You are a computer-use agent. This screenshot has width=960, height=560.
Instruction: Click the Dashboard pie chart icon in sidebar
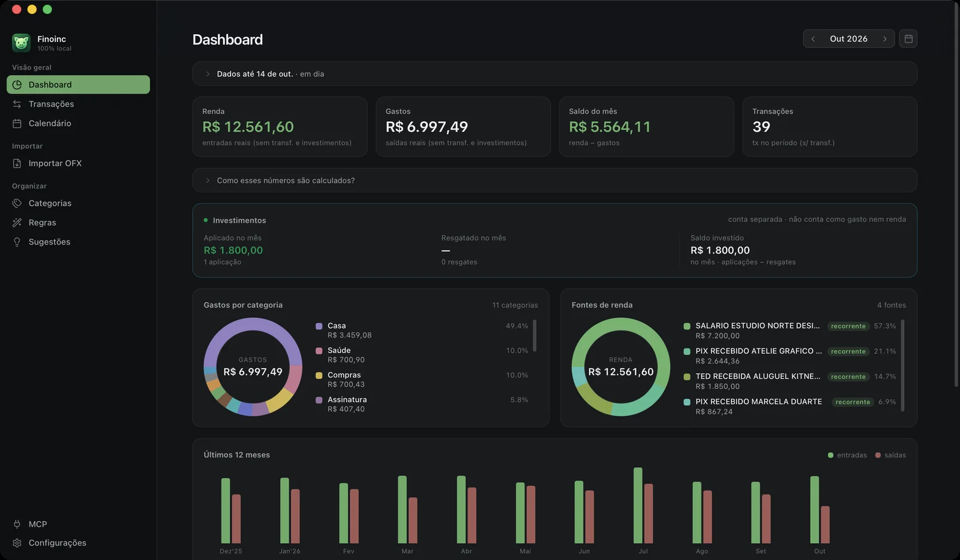click(x=17, y=85)
